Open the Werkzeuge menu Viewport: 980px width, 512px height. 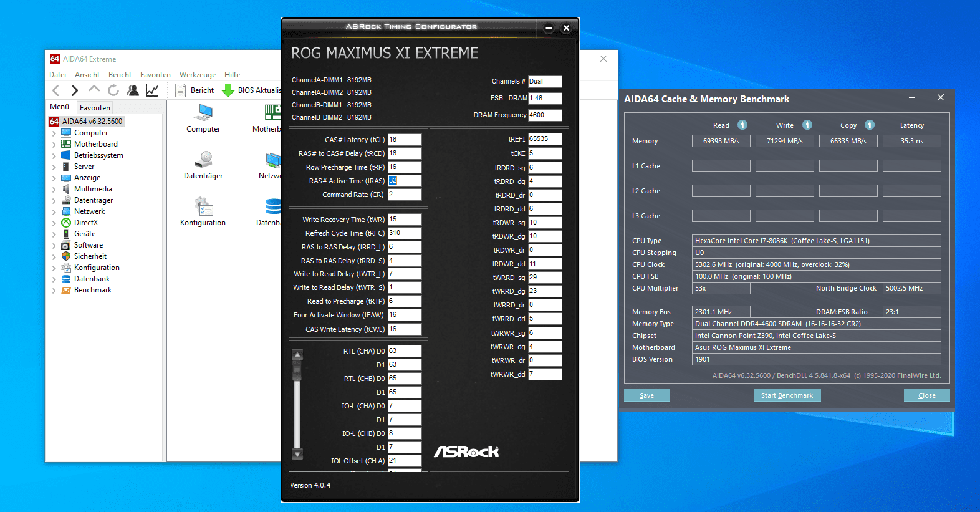tap(198, 75)
